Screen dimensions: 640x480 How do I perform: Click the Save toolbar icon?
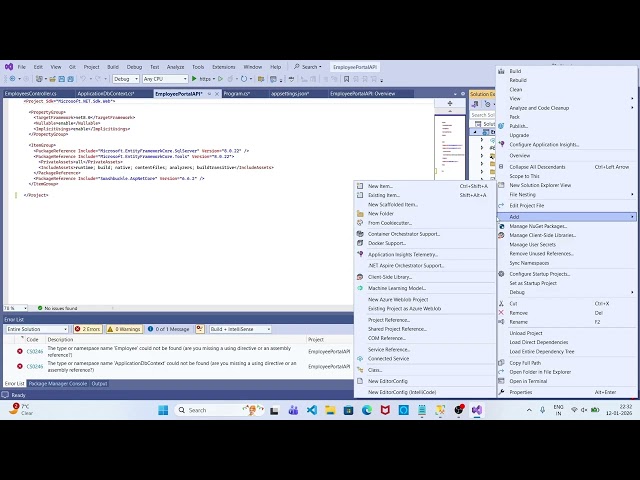click(x=62, y=79)
